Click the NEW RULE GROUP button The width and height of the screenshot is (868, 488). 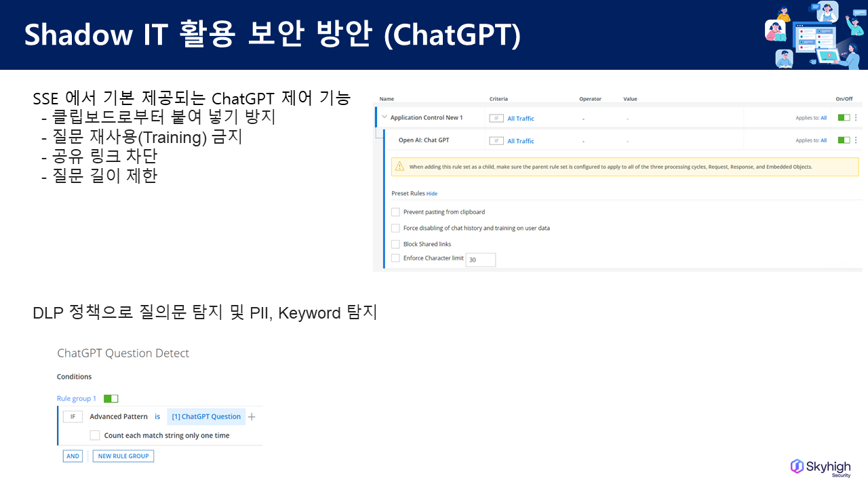pos(123,456)
